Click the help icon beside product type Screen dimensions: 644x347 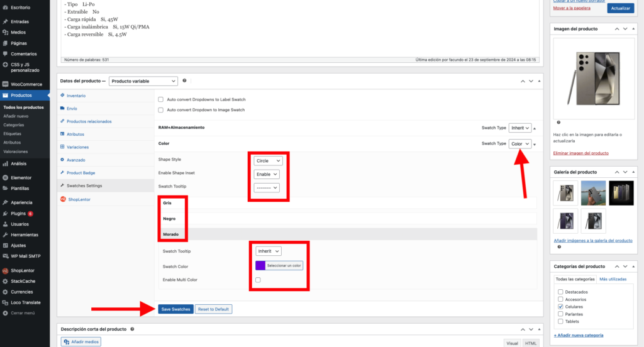pos(184,80)
